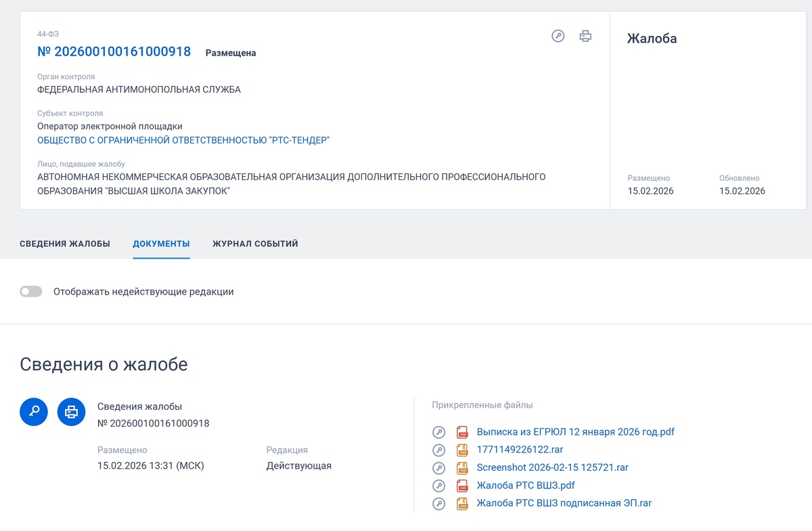Download Жалоба РТС ВШЗ подписанная ЭП.rar
The image size is (812, 531).
(x=564, y=504)
